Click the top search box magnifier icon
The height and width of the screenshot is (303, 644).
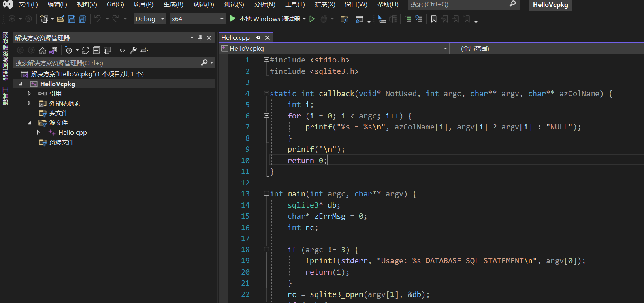[513, 4]
